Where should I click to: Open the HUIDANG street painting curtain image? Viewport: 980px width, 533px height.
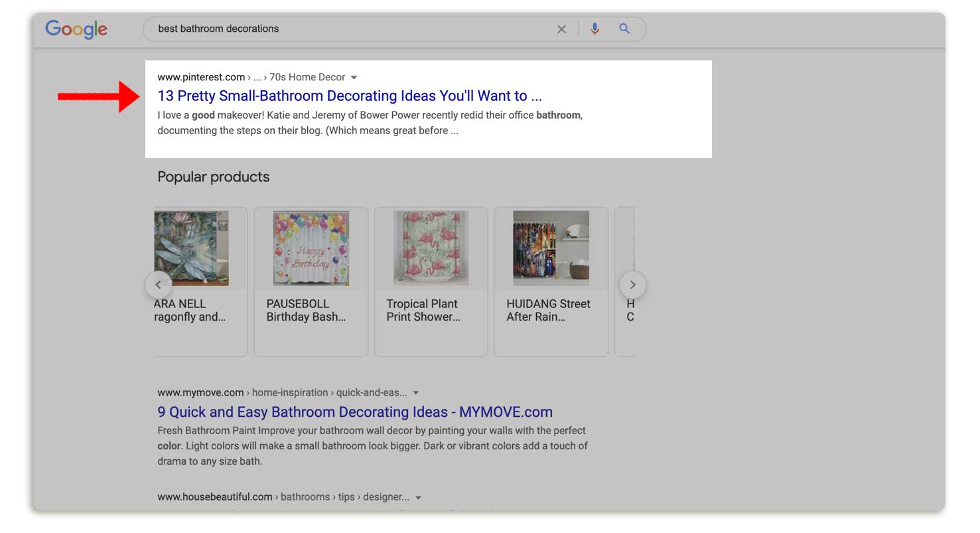point(551,248)
